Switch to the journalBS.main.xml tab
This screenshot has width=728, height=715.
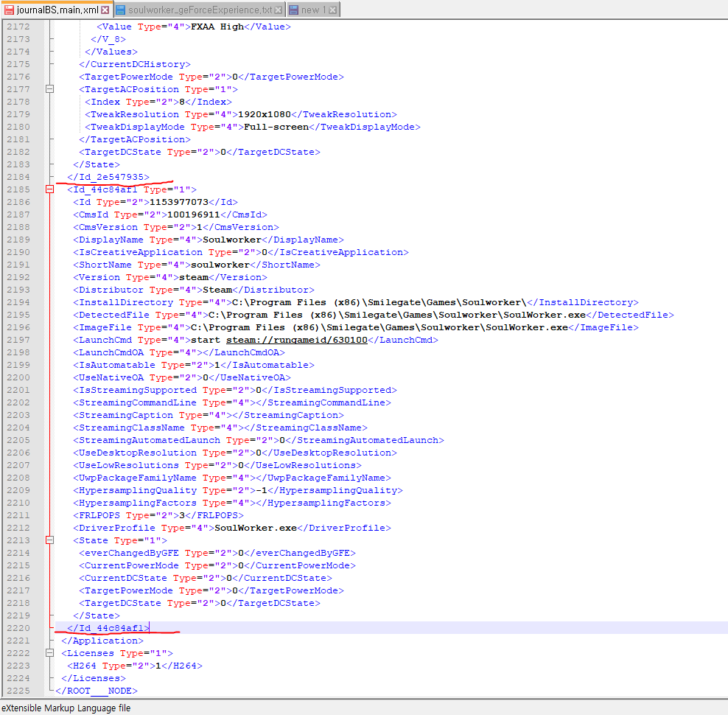pyautogui.click(x=56, y=10)
